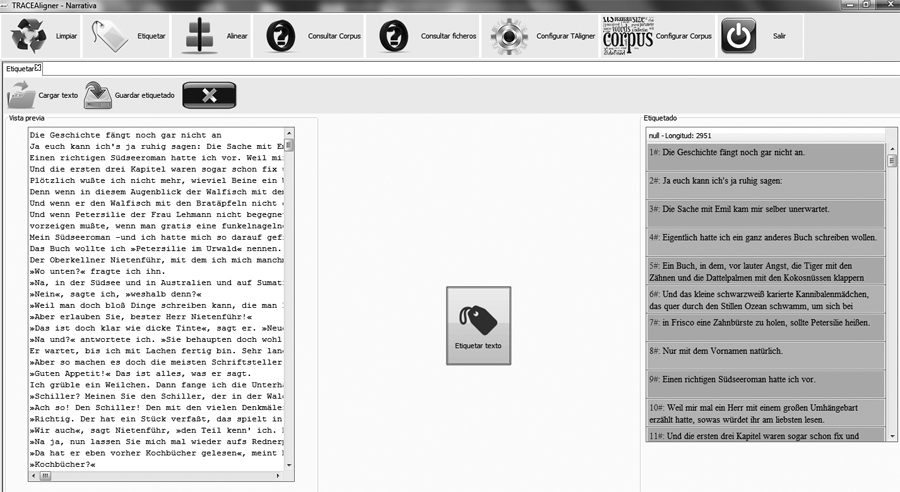900x492 pixels.
Task: Click preview line '»Aber erlauben Sie, bester Herr Nietenführ!«'
Action: tap(141, 317)
